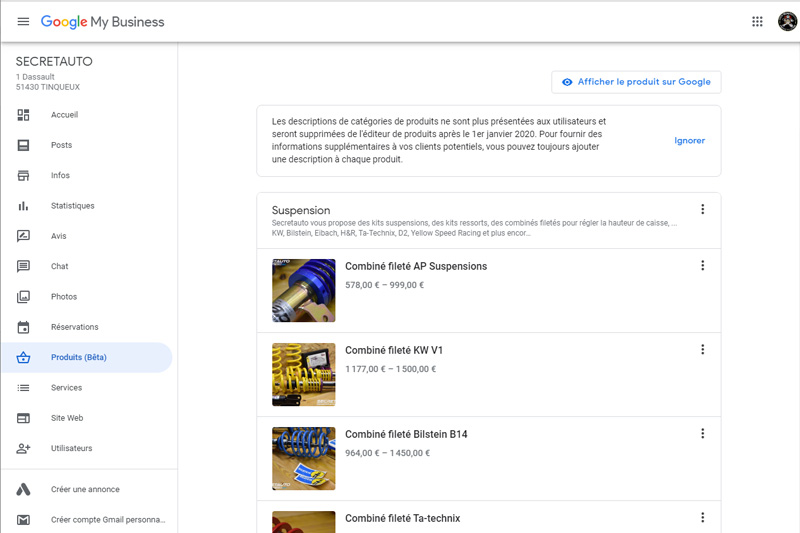Open the Avis section

59,236
